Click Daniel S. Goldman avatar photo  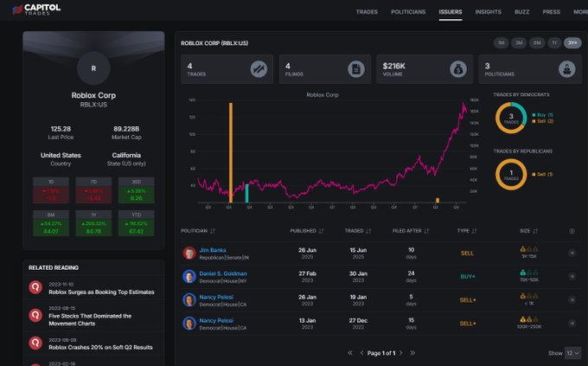tap(189, 276)
